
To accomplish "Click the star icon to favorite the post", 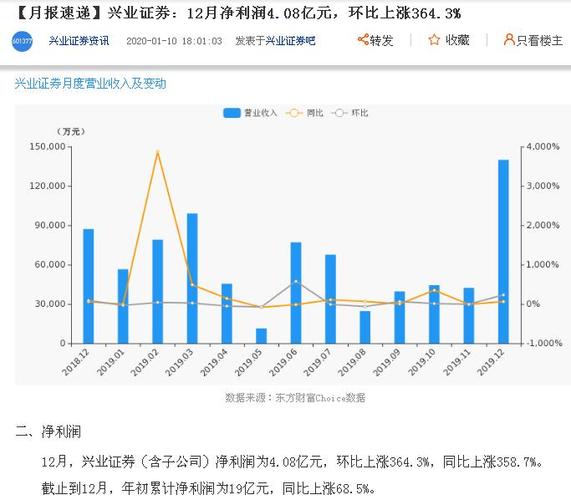I will [434, 39].
